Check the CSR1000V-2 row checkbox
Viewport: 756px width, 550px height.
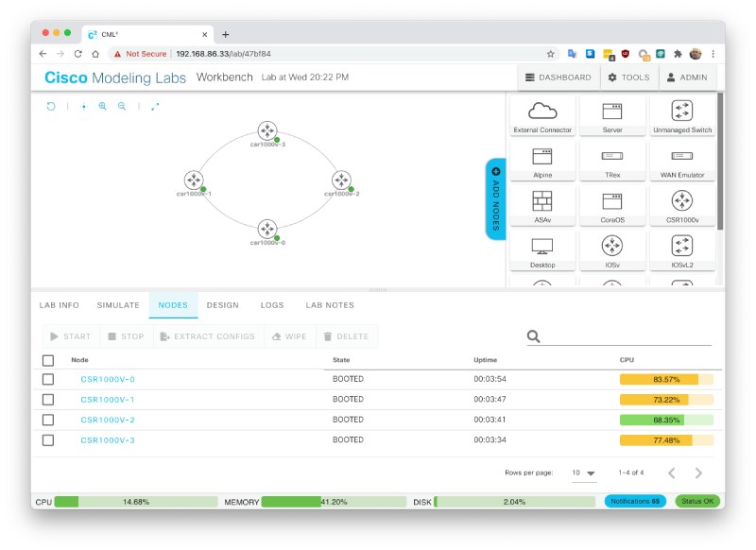48,420
